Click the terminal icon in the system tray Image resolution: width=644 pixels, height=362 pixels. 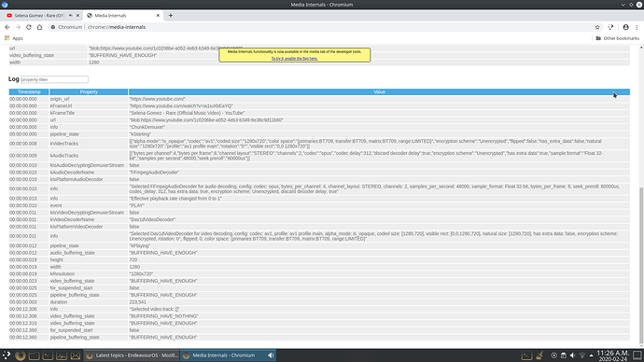pyautogui.click(x=526, y=355)
